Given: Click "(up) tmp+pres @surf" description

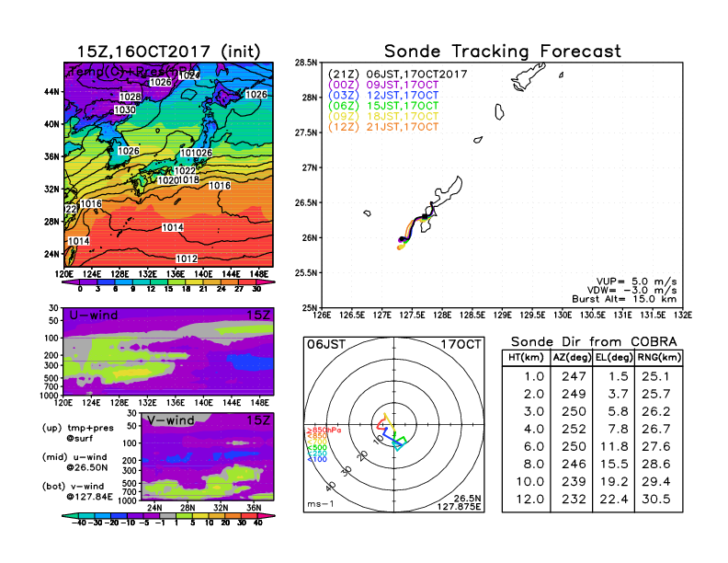Looking at the screenshot, I should click(77, 433).
